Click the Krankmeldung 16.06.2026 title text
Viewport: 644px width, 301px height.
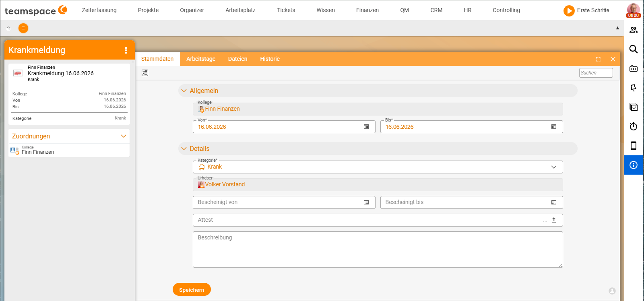(x=60, y=73)
